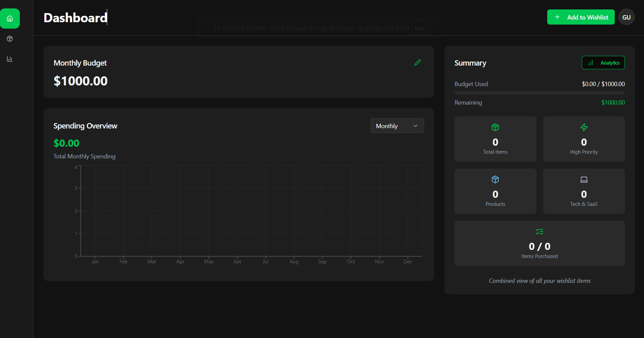Switch to the Analytics view
The width and height of the screenshot is (644, 338).
603,63
